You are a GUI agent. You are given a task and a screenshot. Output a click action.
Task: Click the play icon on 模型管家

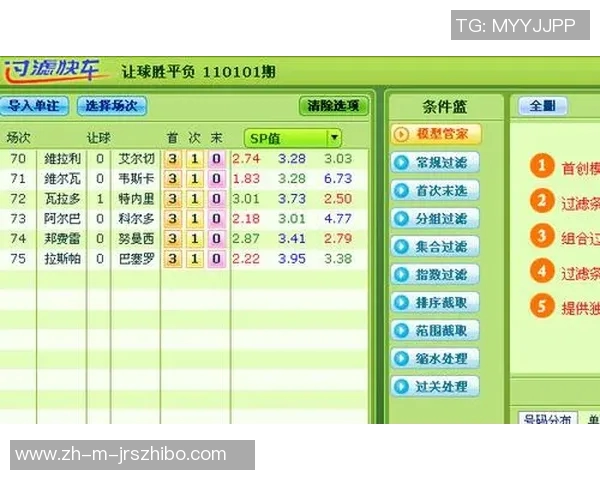click(x=401, y=134)
